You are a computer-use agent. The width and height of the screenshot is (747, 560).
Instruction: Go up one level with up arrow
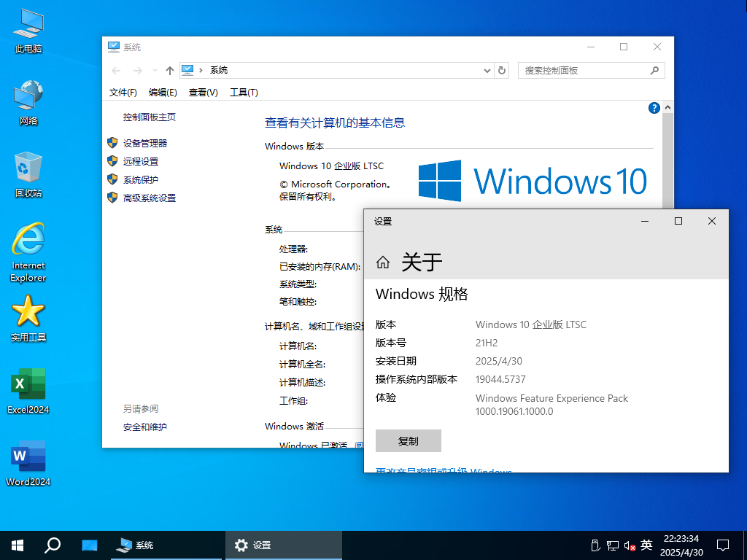[169, 71]
